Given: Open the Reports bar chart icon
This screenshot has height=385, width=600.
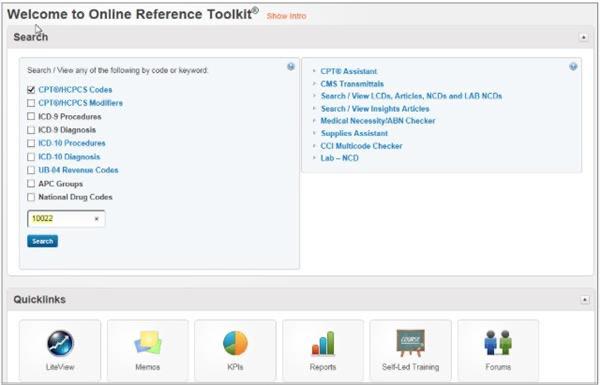Looking at the screenshot, I should (x=323, y=343).
